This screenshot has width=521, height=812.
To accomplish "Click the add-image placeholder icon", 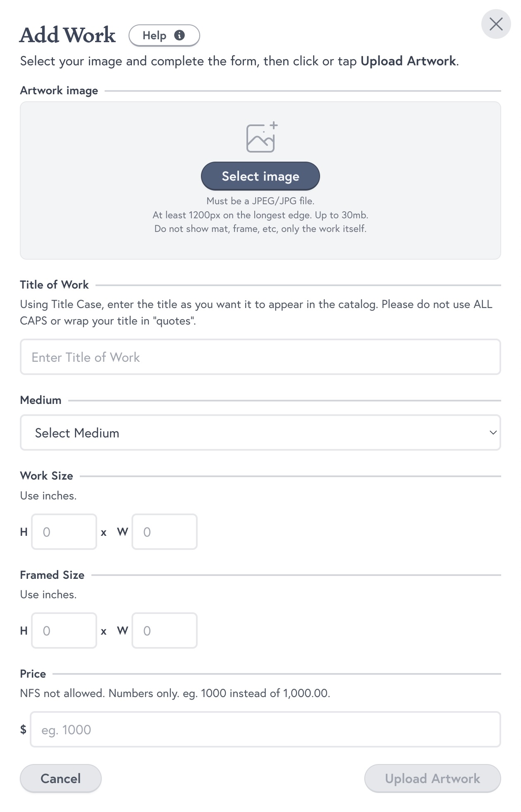I will (x=261, y=137).
